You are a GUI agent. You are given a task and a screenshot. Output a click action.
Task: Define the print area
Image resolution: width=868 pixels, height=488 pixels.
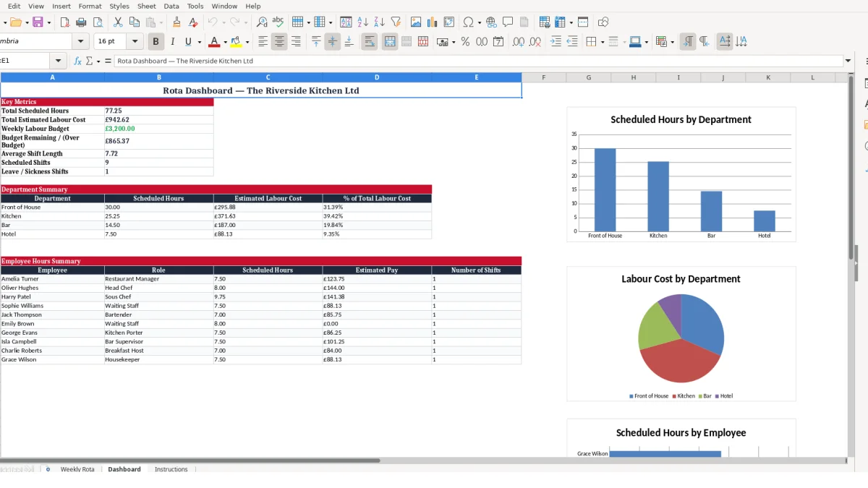pos(545,22)
